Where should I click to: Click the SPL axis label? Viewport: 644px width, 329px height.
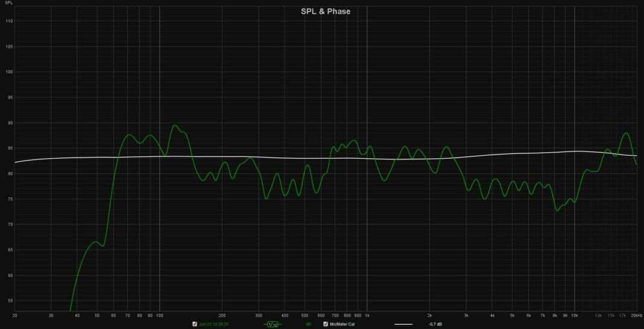pos(8,3)
